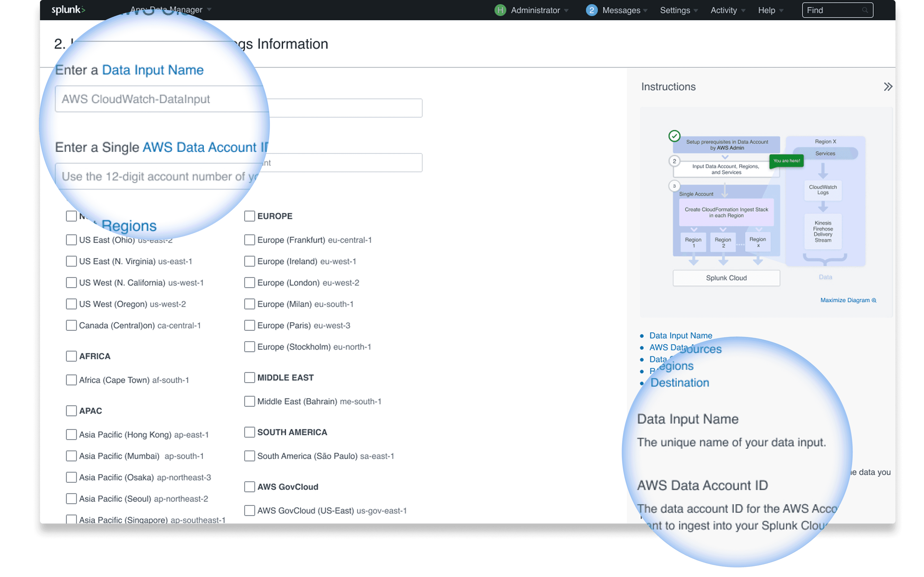Collapse Instructions panel with double chevron

[888, 87]
